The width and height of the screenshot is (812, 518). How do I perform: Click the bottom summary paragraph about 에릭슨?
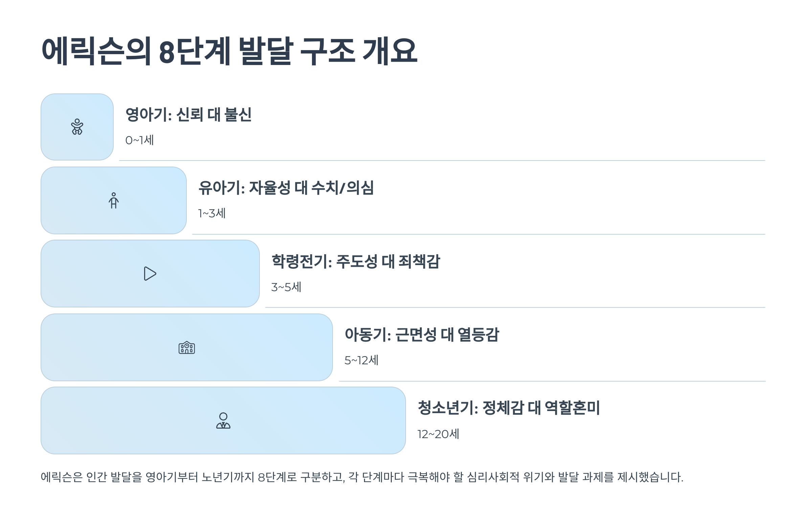click(362, 477)
